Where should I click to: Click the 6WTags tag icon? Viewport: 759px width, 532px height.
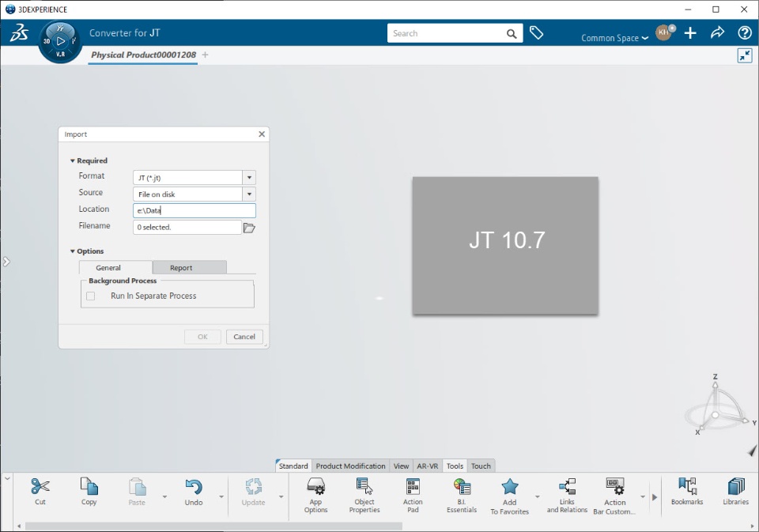pos(536,33)
